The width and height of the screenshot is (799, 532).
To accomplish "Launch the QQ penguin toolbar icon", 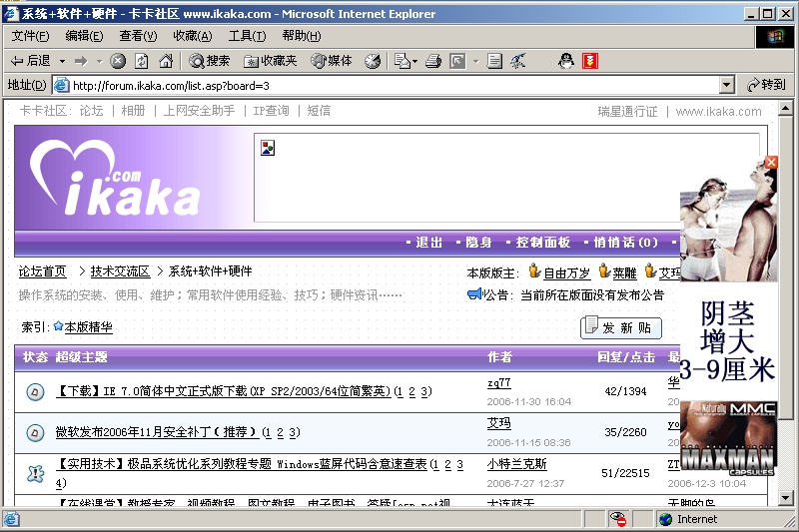I will [565, 62].
